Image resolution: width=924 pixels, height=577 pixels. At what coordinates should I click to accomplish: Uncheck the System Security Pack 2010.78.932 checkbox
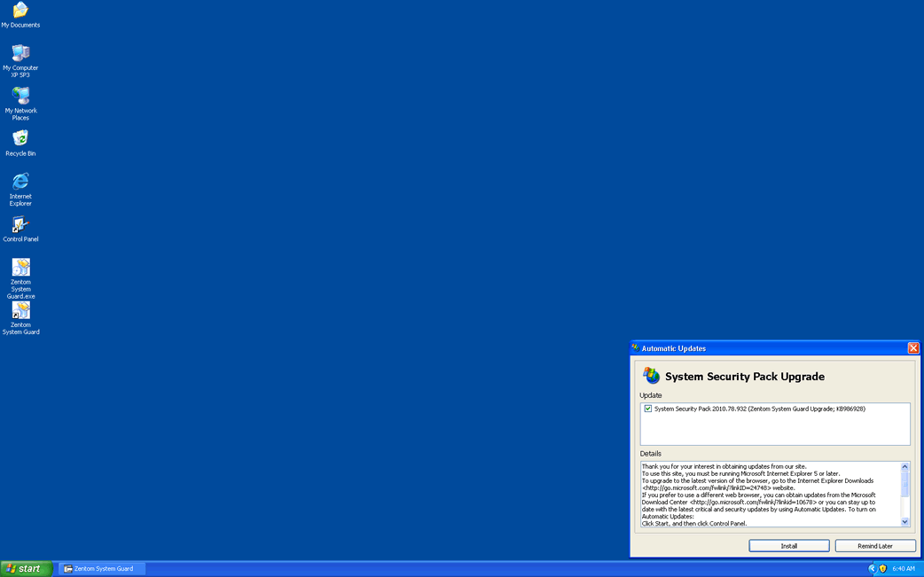[648, 409]
